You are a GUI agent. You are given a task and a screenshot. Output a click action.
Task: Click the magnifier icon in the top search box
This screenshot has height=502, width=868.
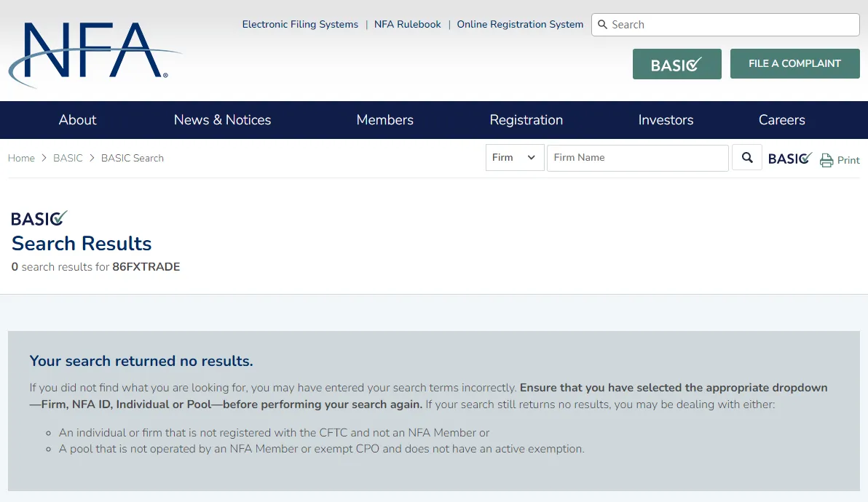click(x=602, y=25)
